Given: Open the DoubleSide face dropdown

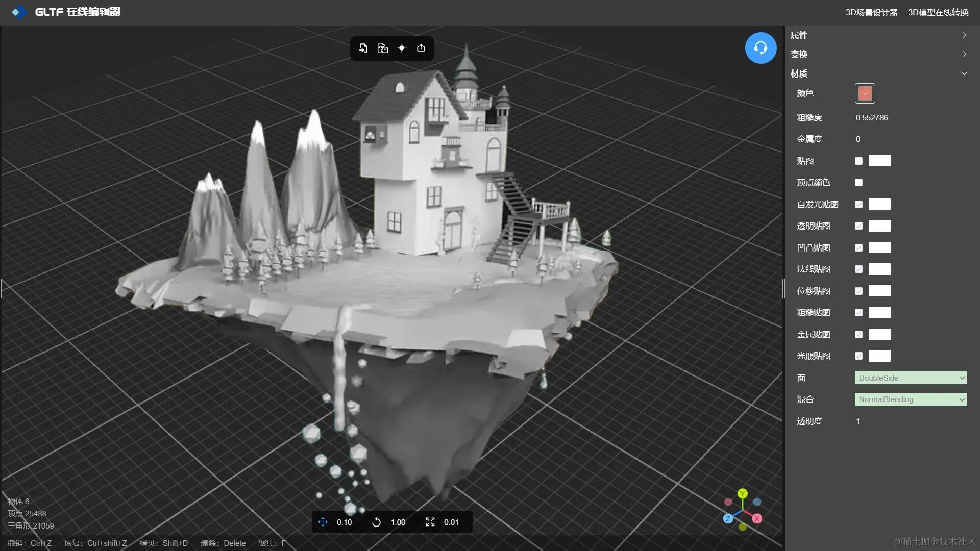Looking at the screenshot, I should coord(911,378).
